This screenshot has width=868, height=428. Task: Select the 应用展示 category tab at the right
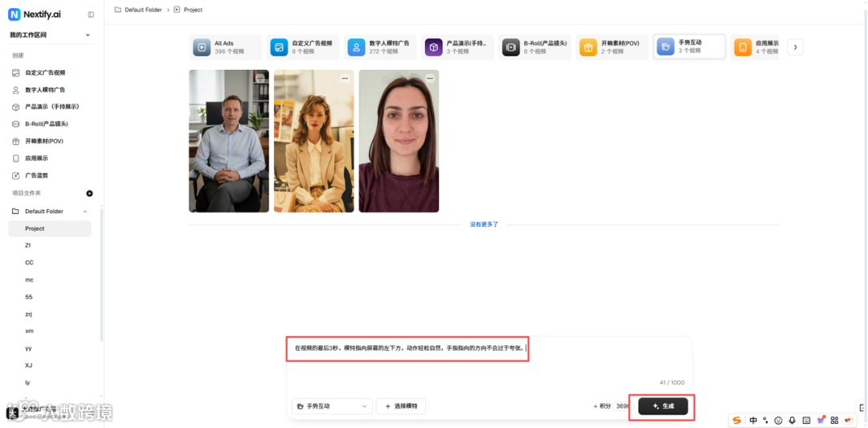point(755,47)
